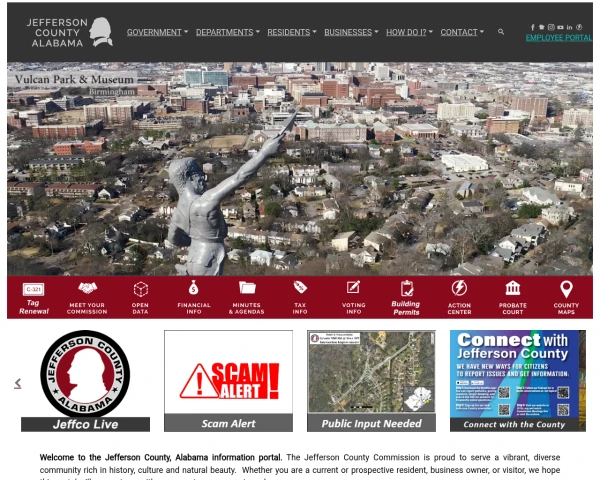Image resolution: width=600 pixels, height=480 pixels.
Task: Open the Facebook social icon
Action: (x=532, y=27)
